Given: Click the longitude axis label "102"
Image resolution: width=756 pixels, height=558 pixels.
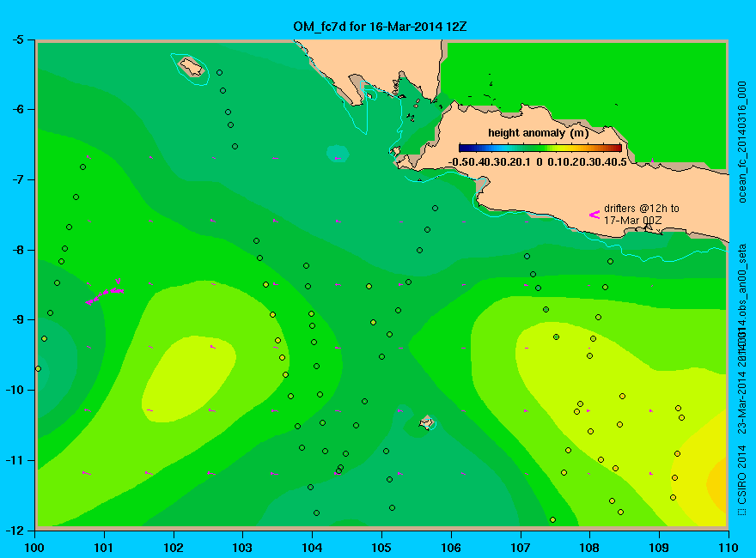Looking at the screenshot, I should tap(173, 548).
